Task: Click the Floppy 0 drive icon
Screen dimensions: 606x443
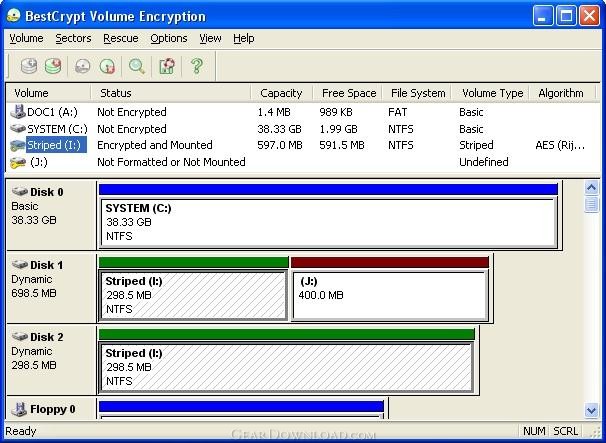Action: [x=19, y=409]
